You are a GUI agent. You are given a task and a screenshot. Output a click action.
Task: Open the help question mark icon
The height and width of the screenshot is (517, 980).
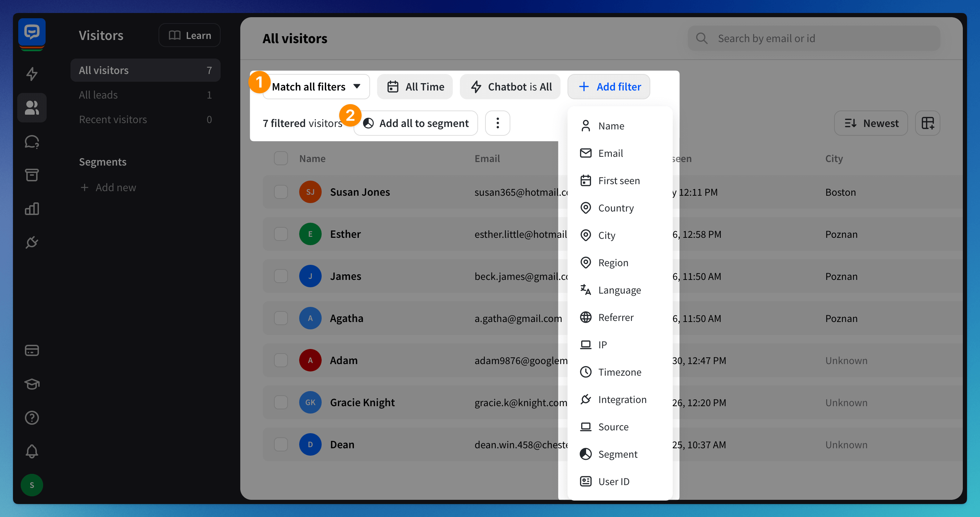pos(32,418)
